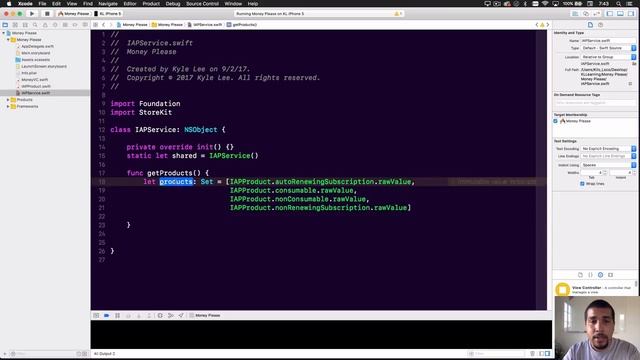
Task: Jump to the issue with the jump bar warning icon
Action: (542, 25)
